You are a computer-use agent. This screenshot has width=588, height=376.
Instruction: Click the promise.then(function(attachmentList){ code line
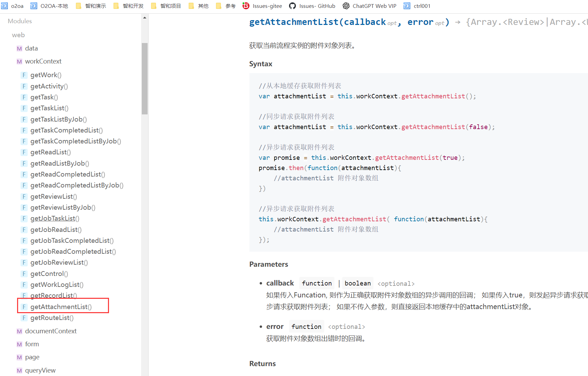coord(330,168)
